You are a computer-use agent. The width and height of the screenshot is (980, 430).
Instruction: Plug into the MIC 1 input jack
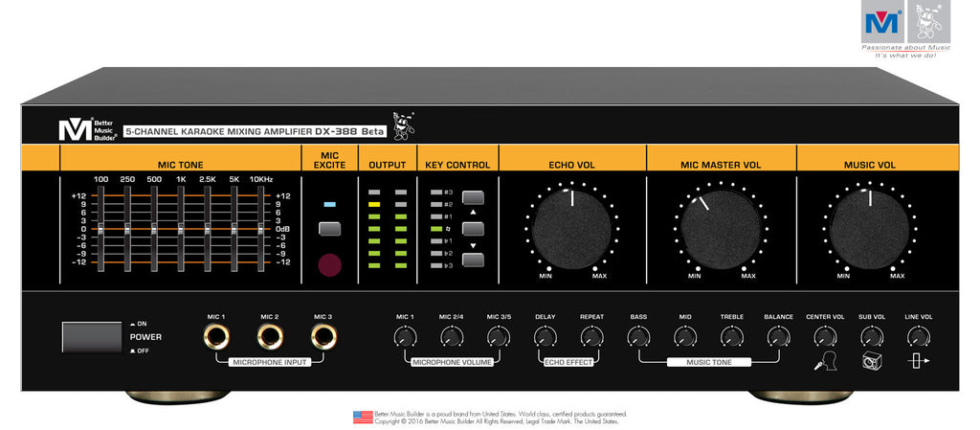(215, 337)
